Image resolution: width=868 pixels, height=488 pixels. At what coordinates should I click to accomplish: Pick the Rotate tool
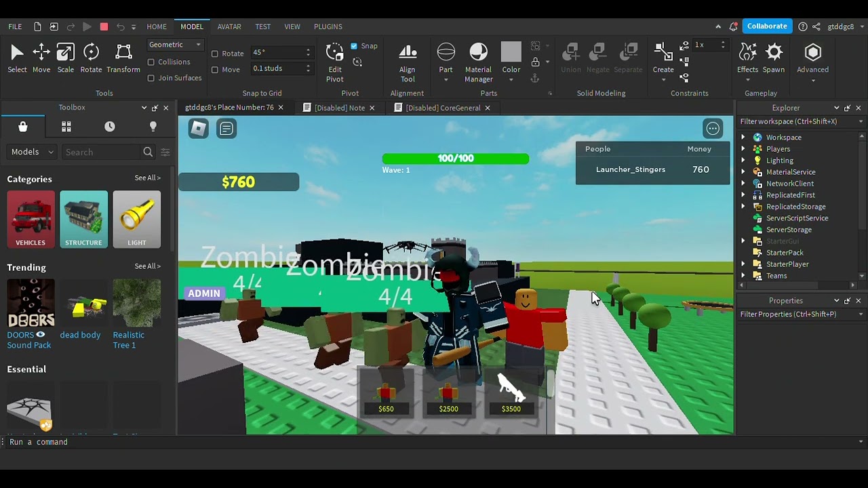tap(91, 58)
